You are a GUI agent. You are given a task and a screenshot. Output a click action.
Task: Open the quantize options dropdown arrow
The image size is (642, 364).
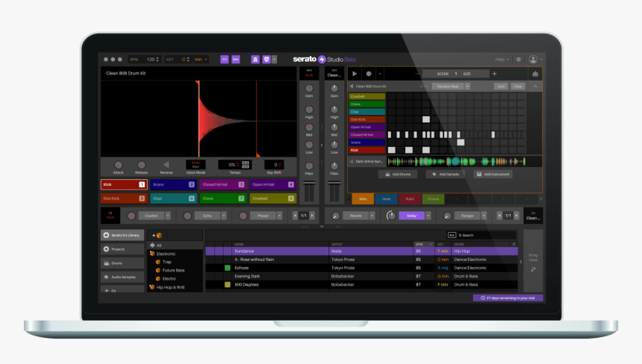coord(274,60)
